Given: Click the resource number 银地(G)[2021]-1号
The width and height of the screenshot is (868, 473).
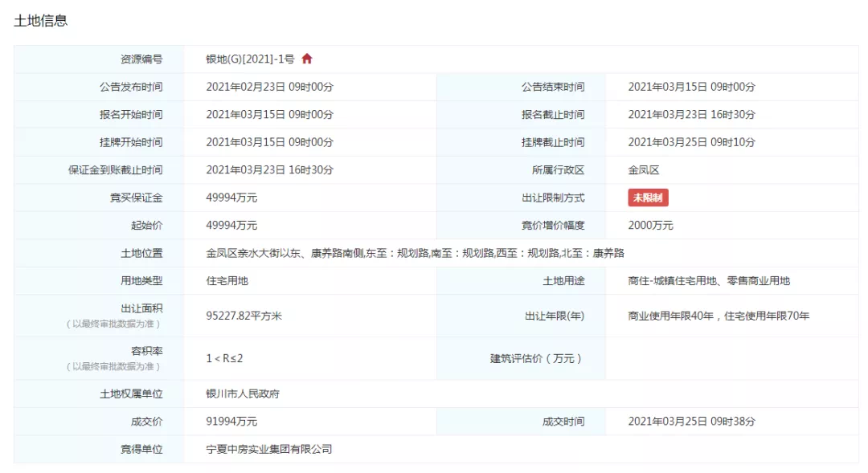Looking at the screenshot, I should click(250, 59).
